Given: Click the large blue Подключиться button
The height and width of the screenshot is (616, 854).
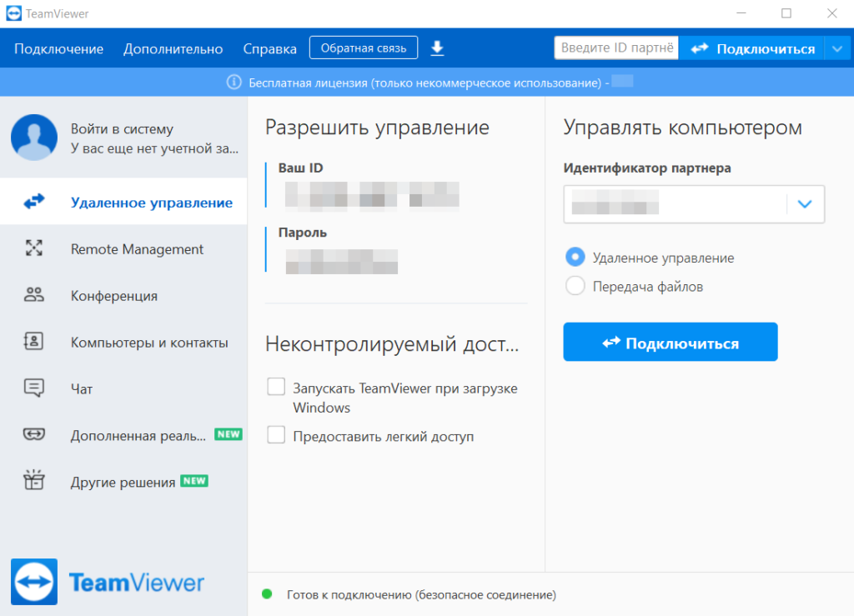Looking at the screenshot, I should coord(671,343).
